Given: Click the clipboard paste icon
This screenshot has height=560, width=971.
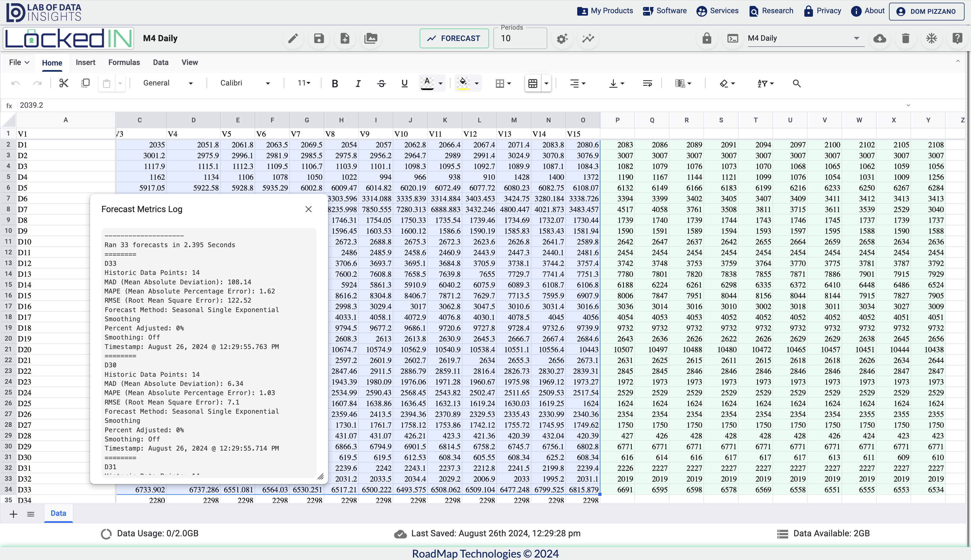Looking at the screenshot, I should click(107, 84).
